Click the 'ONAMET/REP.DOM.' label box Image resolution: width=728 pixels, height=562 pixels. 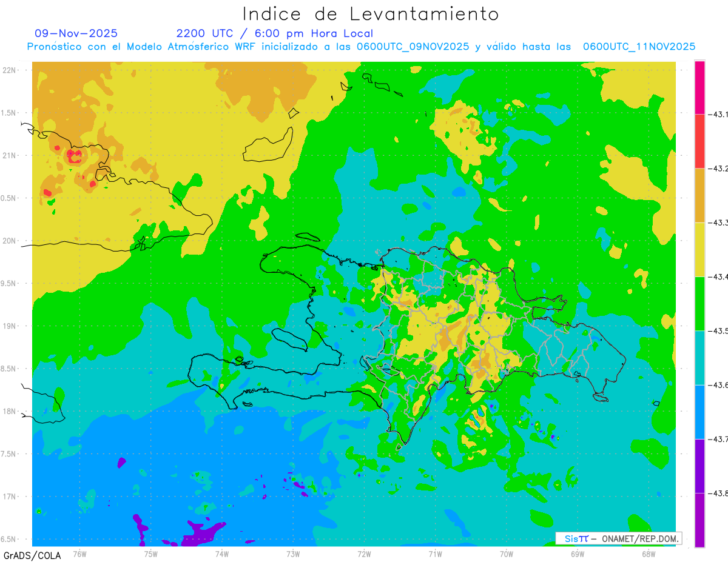tap(619, 538)
